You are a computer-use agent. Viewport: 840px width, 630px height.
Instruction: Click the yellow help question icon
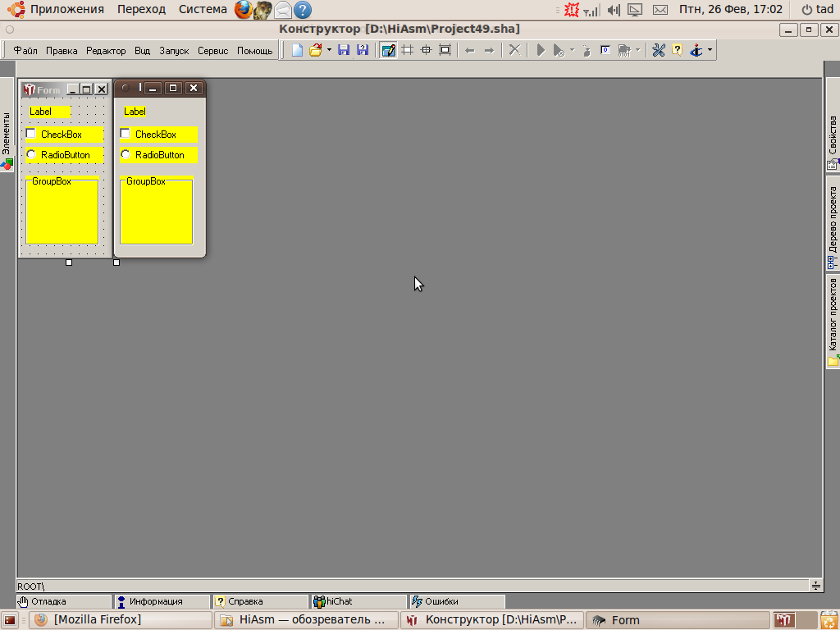coord(677,50)
